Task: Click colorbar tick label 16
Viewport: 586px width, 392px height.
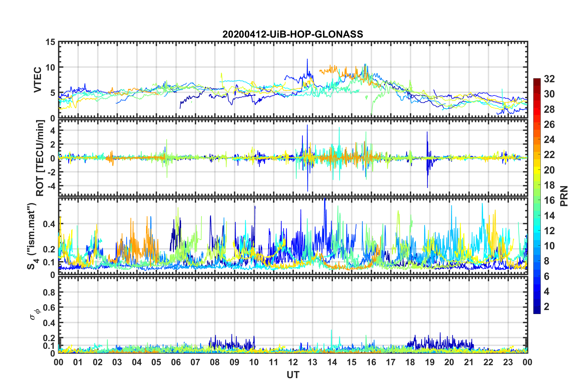Action: click(x=549, y=200)
